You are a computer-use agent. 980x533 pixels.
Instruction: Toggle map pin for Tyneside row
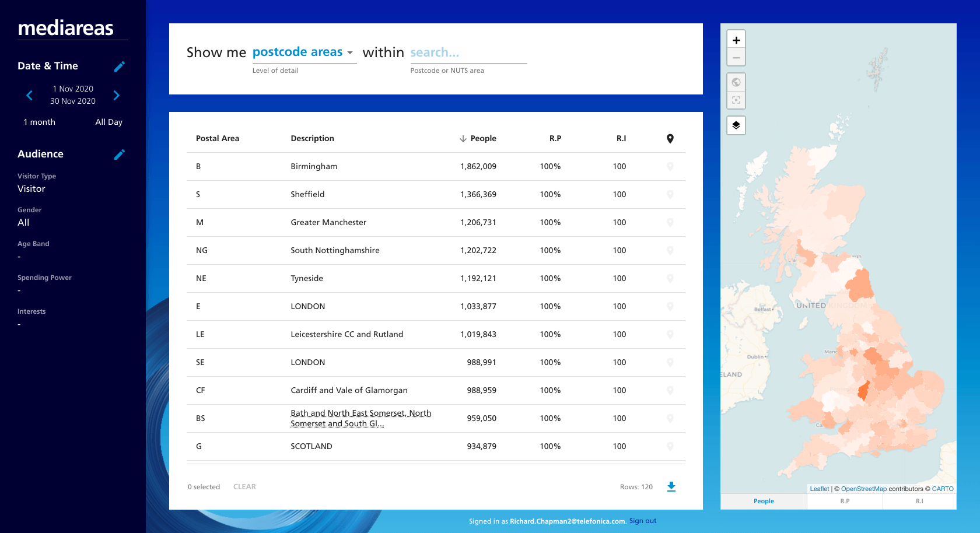click(x=670, y=279)
